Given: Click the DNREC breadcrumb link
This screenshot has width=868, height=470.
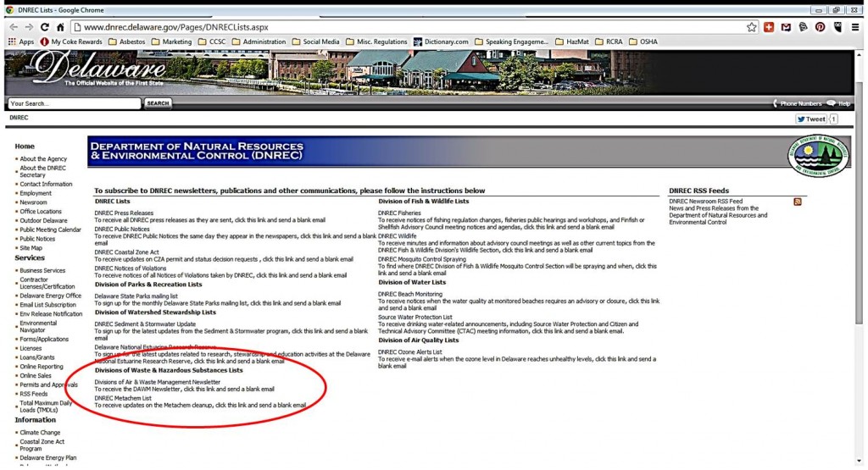Looking at the screenshot, I should (19, 118).
